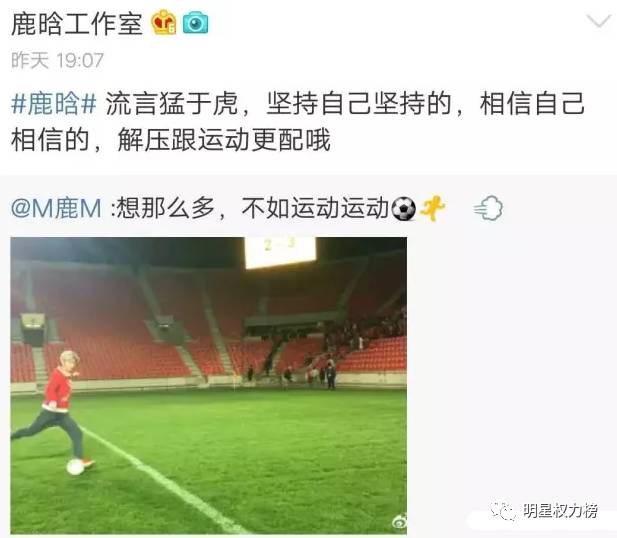This screenshot has width=617, height=538.
Task: Open the post options chevron menu
Action: (x=599, y=21)
